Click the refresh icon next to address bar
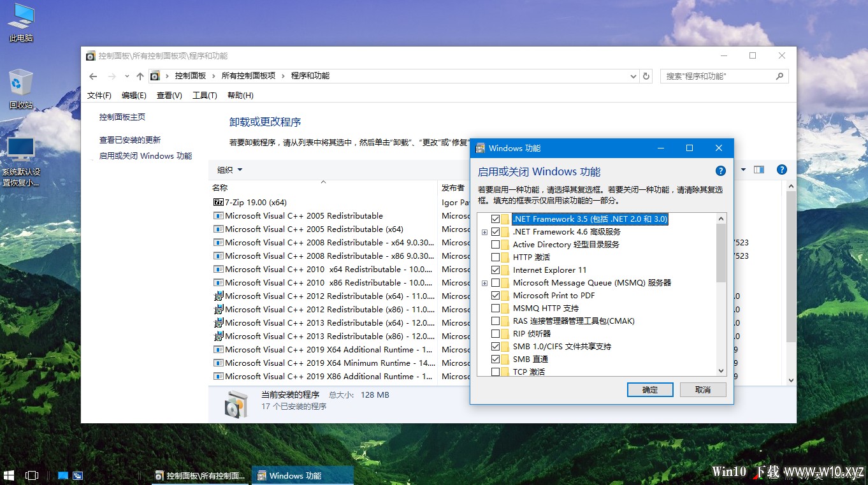 tap(646, 76)
